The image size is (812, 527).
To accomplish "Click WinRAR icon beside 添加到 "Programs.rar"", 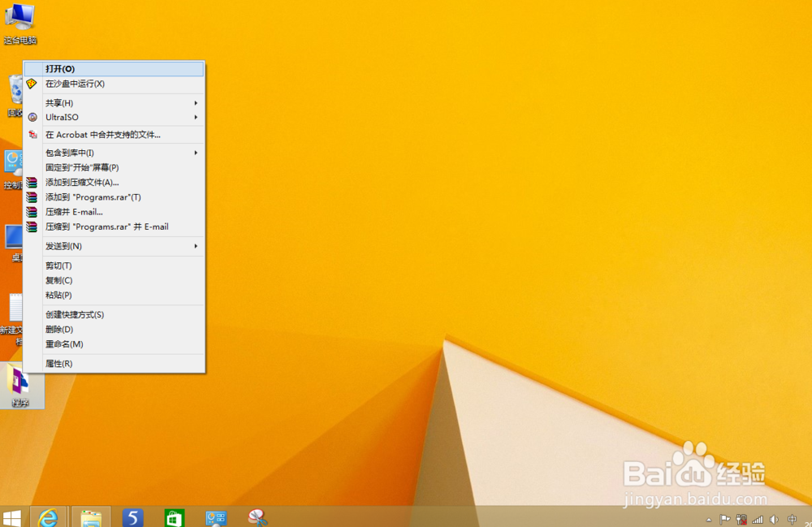I will tap(32, 197).
